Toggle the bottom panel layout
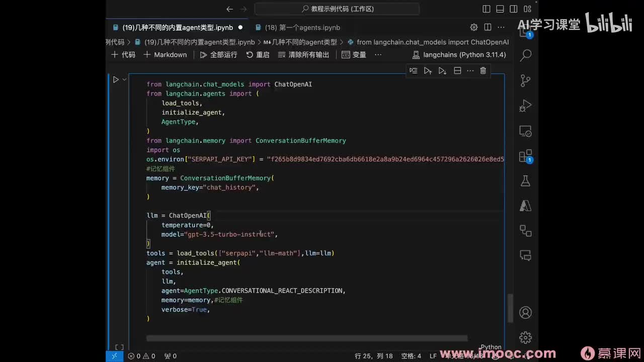644x362 pixels. point(500,9)
